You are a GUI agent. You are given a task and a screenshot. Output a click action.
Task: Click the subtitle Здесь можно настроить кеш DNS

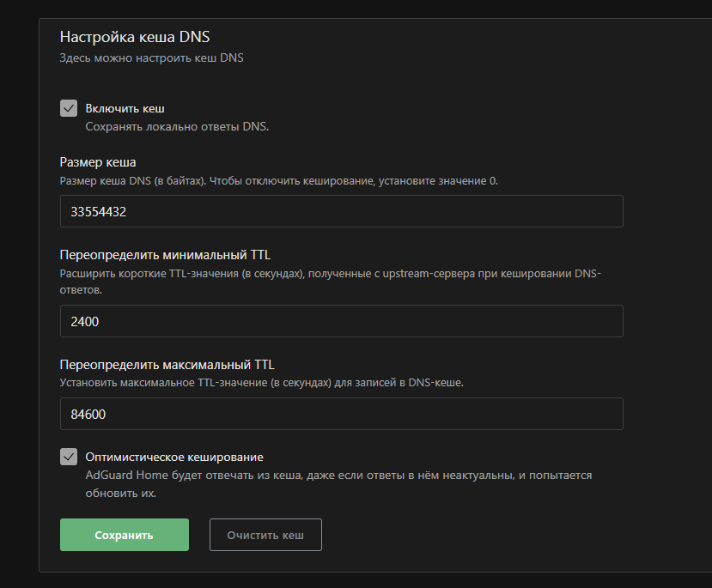151,58
